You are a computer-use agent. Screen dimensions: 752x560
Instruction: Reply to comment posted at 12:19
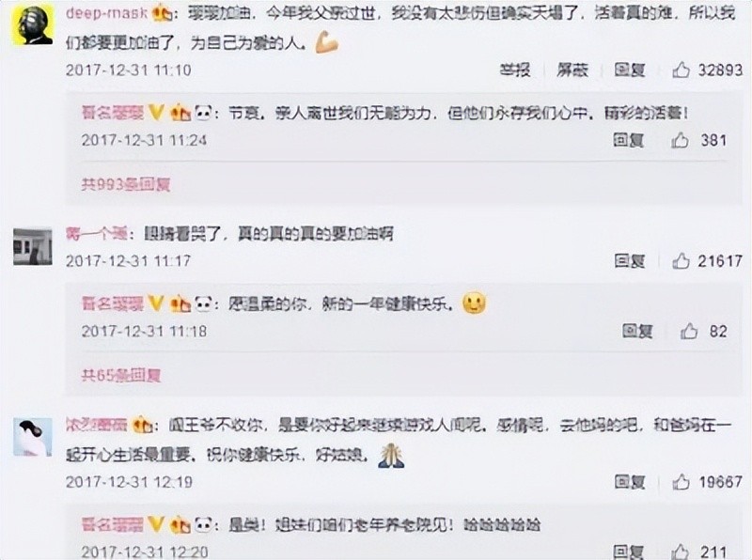click(629, 482)
